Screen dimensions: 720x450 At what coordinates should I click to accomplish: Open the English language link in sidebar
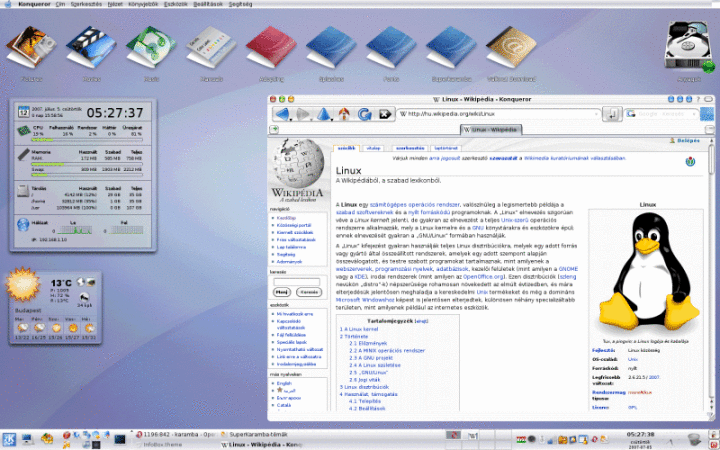click(x=284, y=383)
